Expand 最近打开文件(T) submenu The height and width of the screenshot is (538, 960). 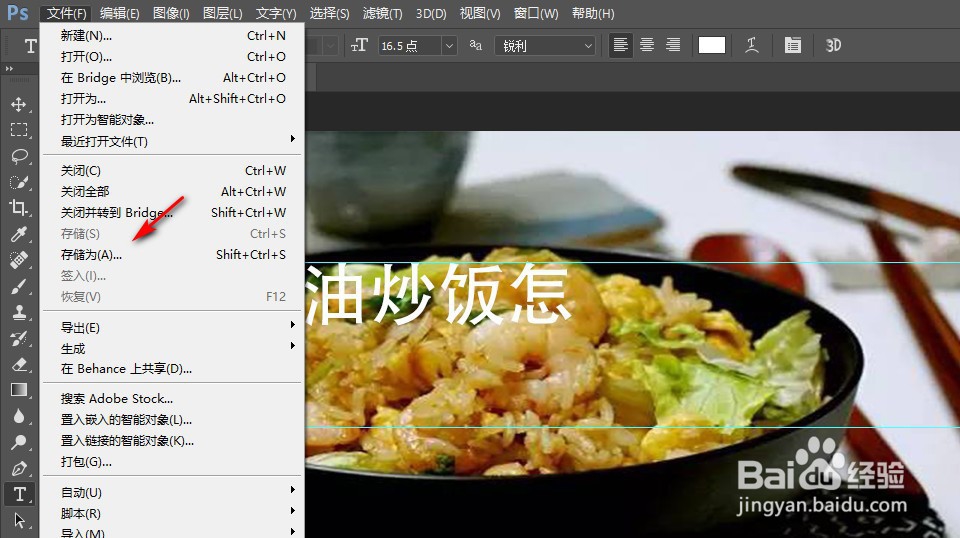[171, 141]
